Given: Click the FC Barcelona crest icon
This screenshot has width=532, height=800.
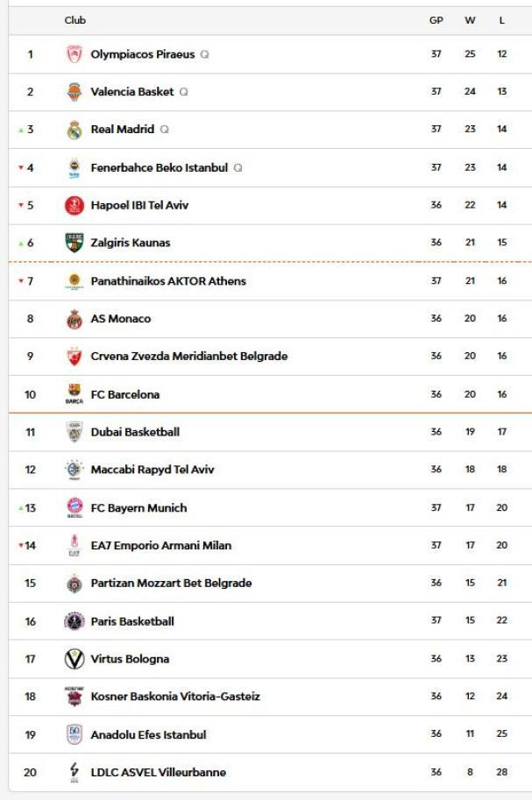Looking at the screenshot, I should (74, 394).
